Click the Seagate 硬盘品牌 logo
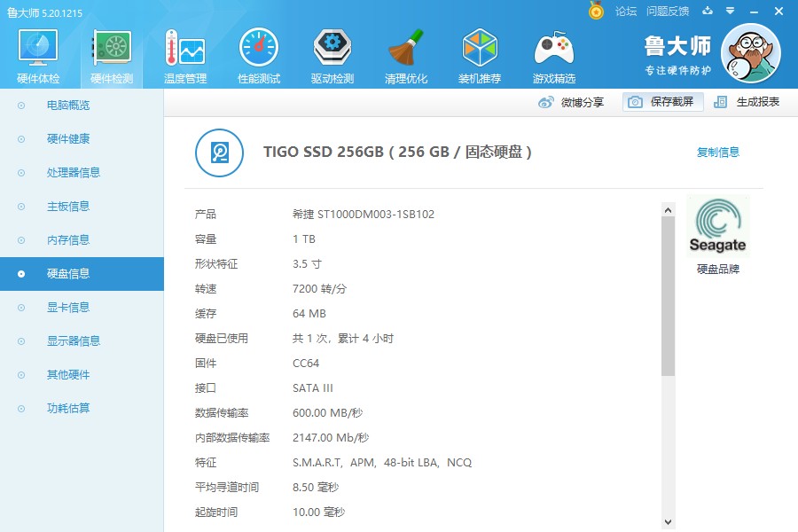The width and height of the screenshot is (798, 532). click(x=718, y=227)
